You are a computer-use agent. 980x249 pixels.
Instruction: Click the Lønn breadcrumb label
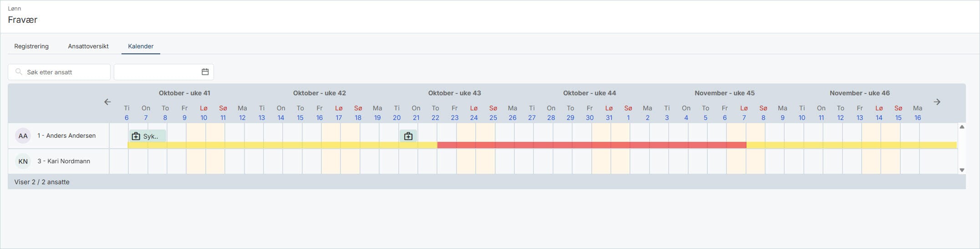(x=15, y=8)
